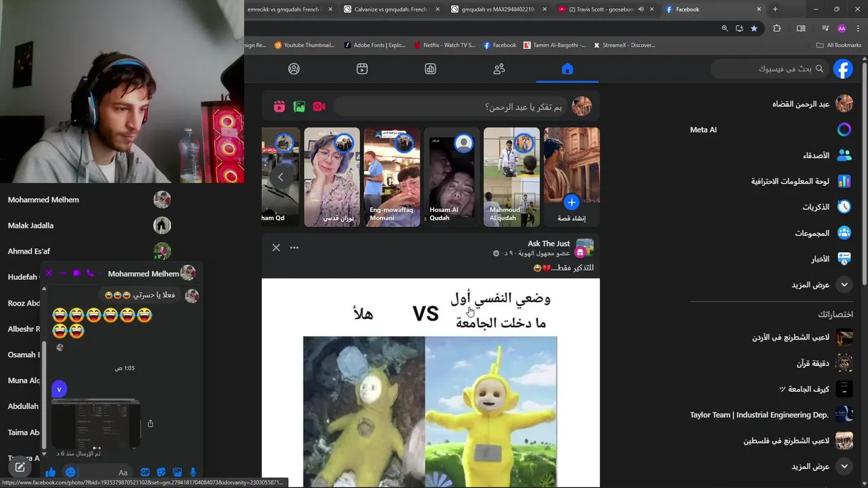Start a live video from the composer

(319, 106)
